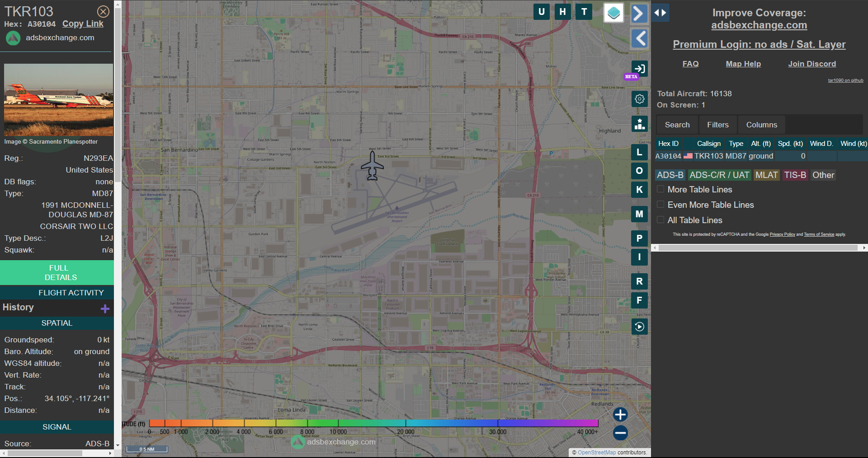868x458 pixels.
Task: Toggle the I map button
Action: [639, 257]
